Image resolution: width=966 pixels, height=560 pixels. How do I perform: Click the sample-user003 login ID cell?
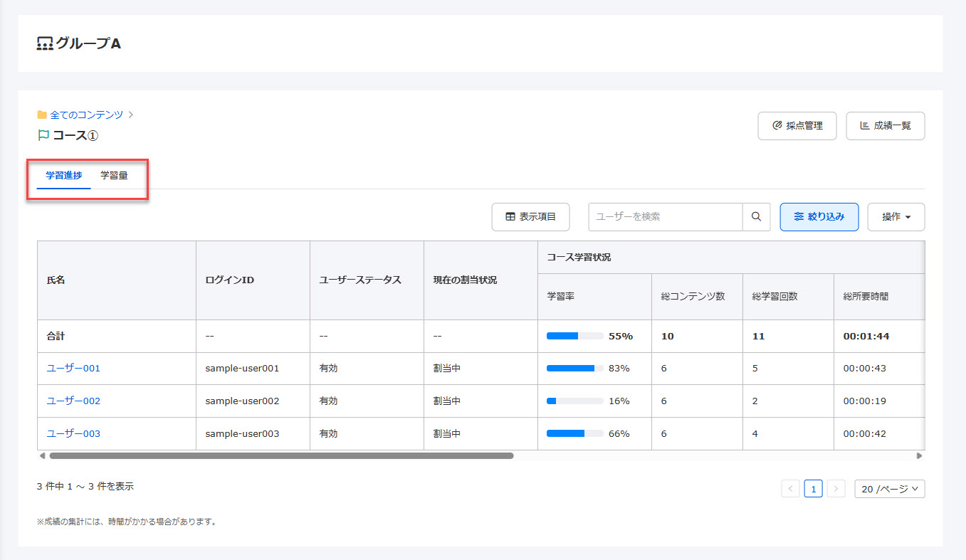253,434
